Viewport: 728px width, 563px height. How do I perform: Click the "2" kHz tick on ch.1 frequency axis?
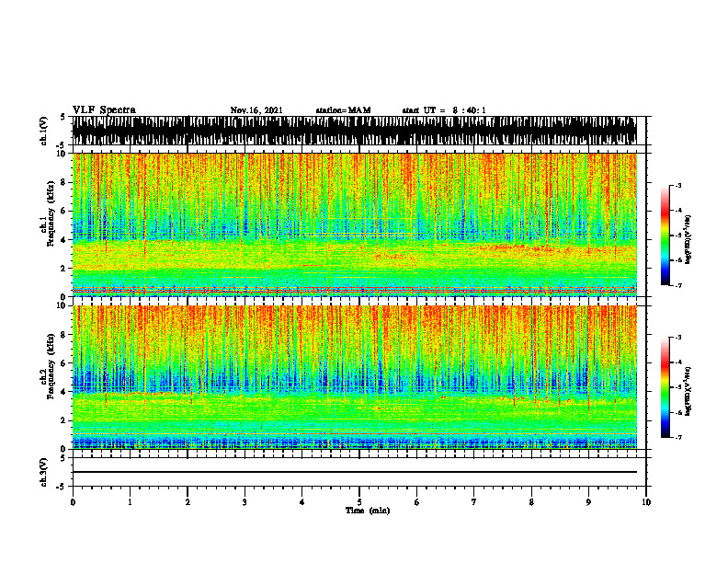64,269
